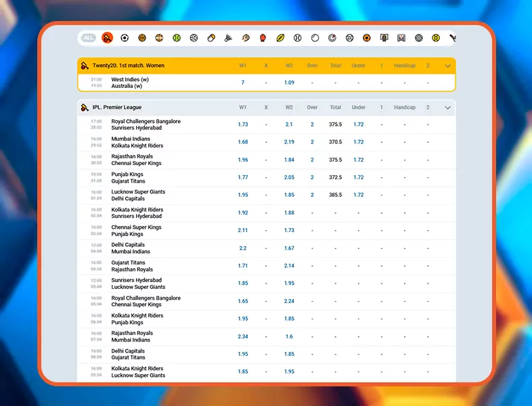Image resolution: width=532 pixels, height=406 pixels.
Task: Select W2 odds 2.24 for Chennai Super Kings
Action: pyautogui.click(x=289, y=301)
